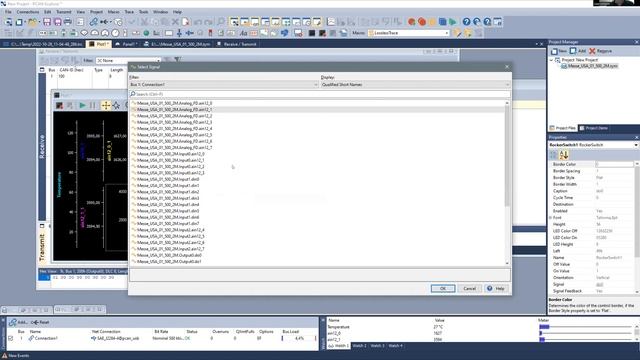Image resolution: width=640 pixels, height=360 pixels.
Task: Switch to the Panel1 document tab
Action: coord(126,44)
